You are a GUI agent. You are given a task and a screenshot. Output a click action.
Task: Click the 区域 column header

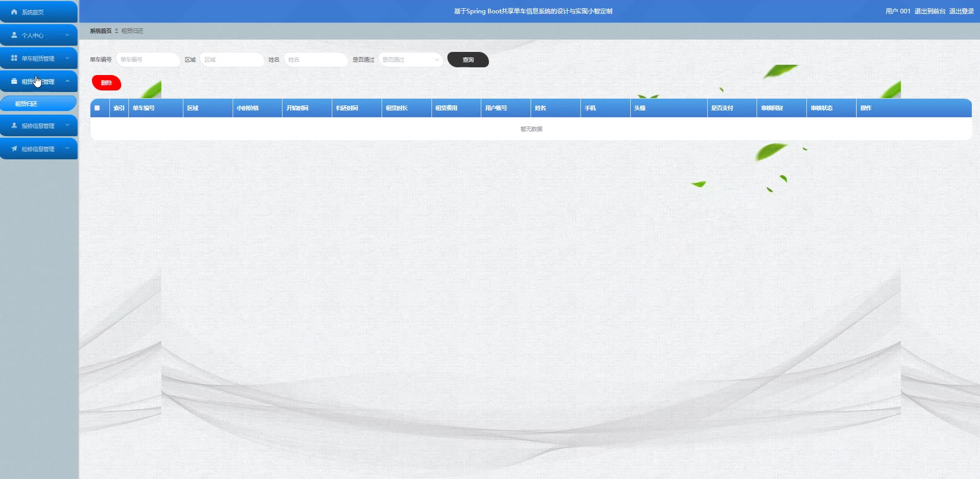(x=208, y=108)
